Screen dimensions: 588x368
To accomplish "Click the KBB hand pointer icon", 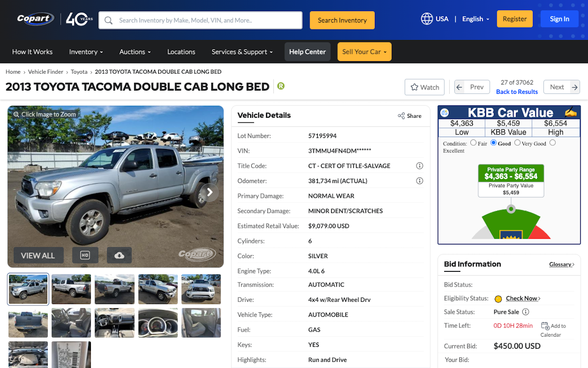I will (x=570, y=112).
